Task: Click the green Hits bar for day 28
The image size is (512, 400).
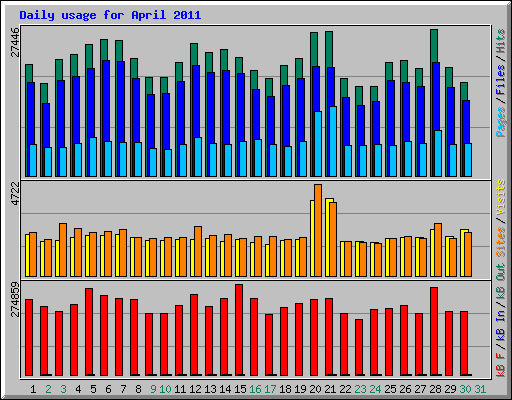Action: click(434, 46)
